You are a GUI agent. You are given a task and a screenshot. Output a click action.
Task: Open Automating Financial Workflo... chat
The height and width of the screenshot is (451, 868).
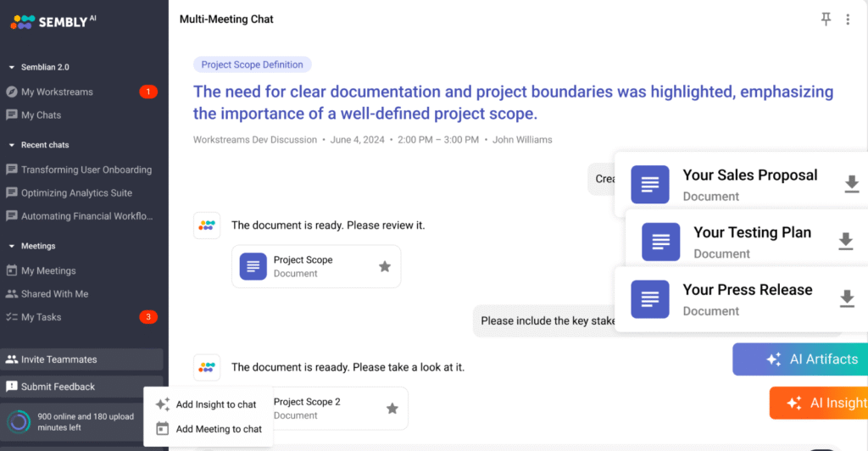(86, 216)
